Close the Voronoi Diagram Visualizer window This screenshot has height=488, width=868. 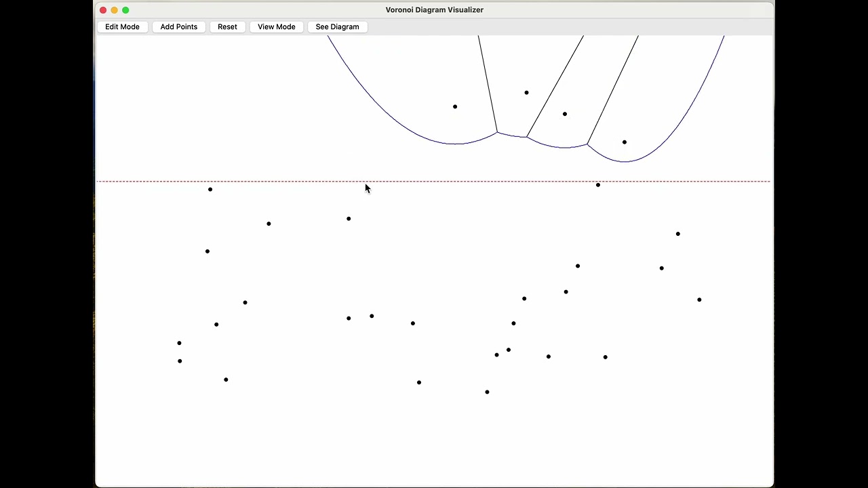pos(103,10)
